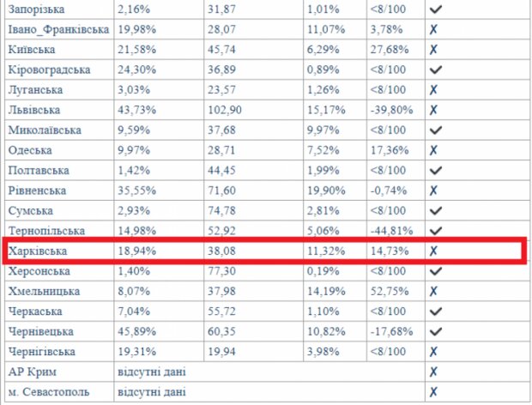The image size is (532, 405).
Task: Click the Тернопільська region name
Action: click(46, 231)
